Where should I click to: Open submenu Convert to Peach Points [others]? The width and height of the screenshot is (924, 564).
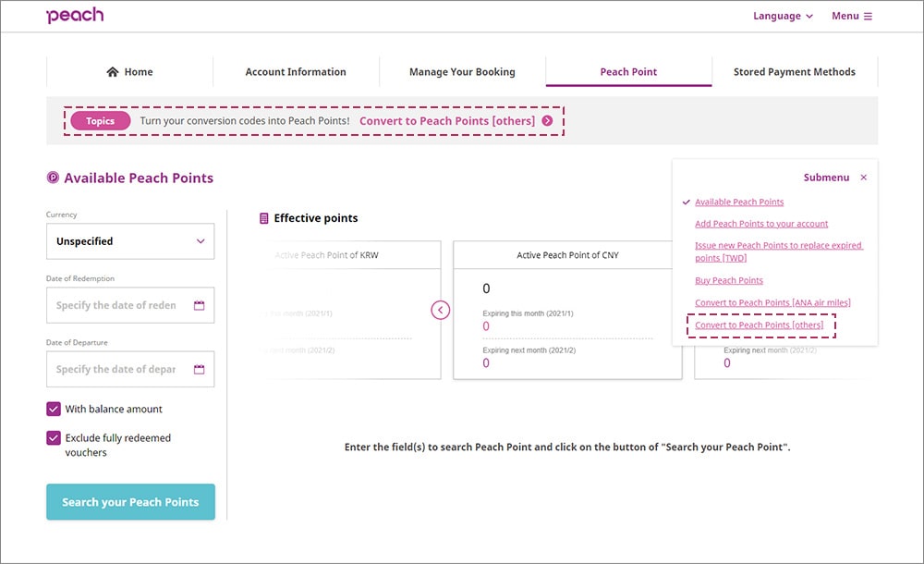(x=759, y=325)
